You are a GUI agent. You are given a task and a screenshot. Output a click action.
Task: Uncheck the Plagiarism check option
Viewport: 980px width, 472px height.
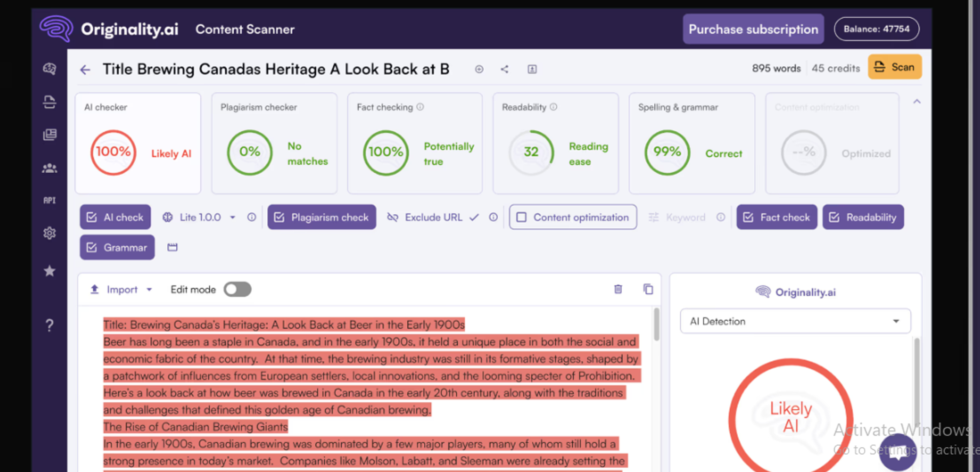[322, 217]
